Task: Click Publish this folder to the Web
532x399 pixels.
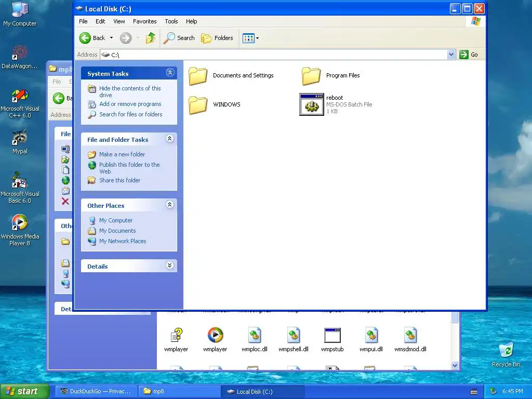Action: [x=129, y=168]
